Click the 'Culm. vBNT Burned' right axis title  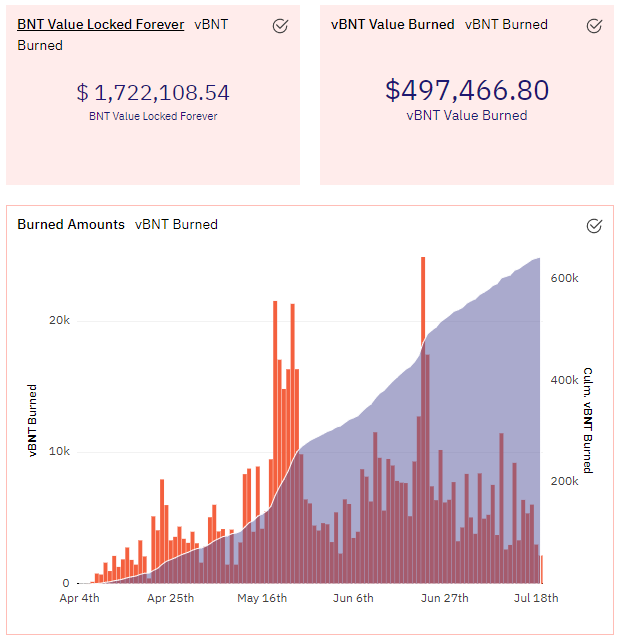[588, 421]
